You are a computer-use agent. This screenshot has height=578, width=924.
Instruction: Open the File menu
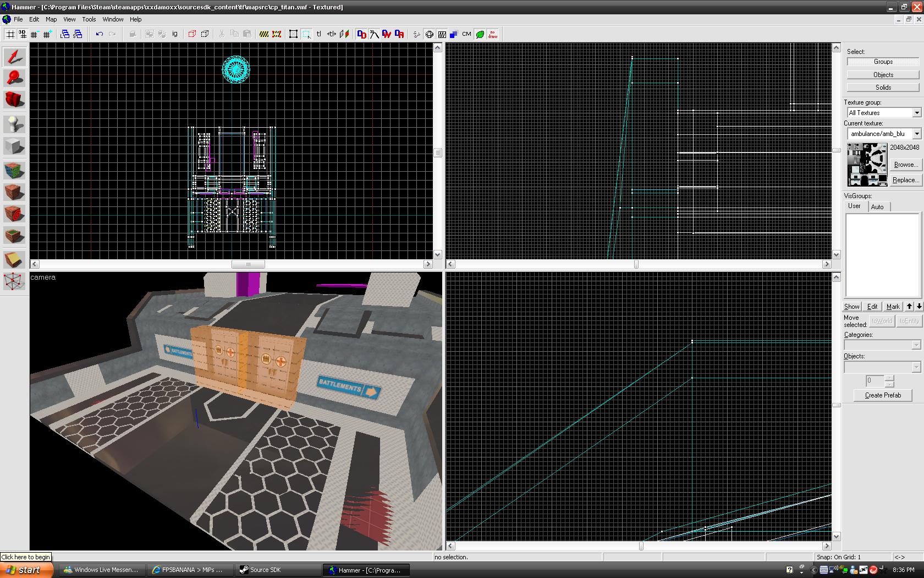pyautogui.click(x=18, y=19)
